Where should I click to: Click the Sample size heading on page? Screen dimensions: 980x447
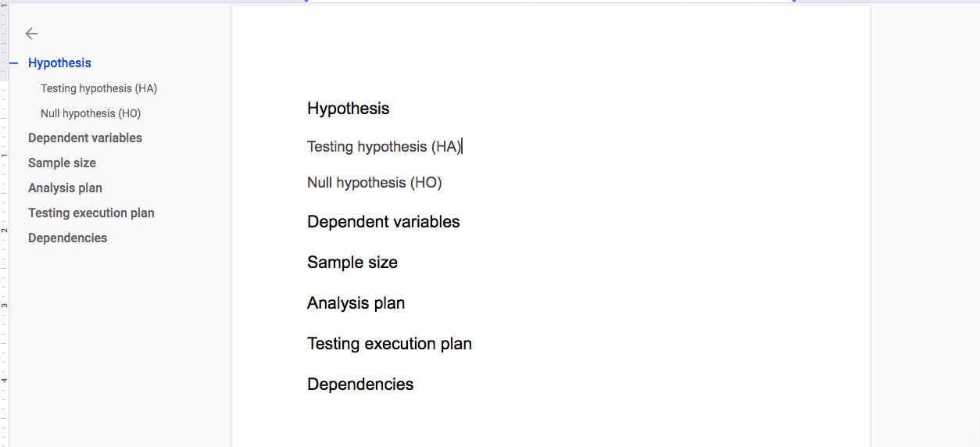coord(352,263)
